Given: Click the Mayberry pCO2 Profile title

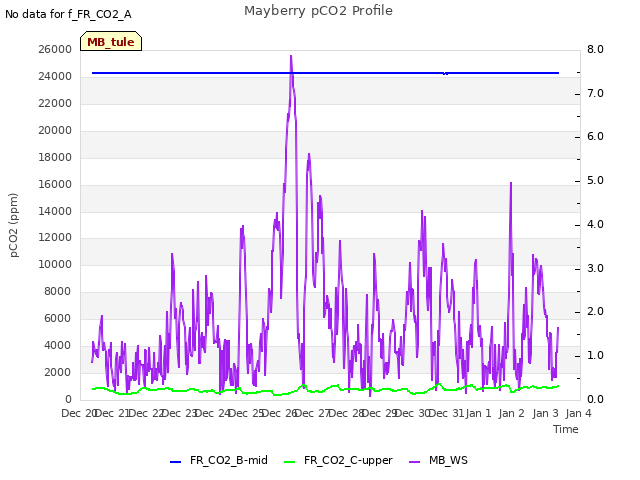Looking at the screenshot, I should (318, 11).
